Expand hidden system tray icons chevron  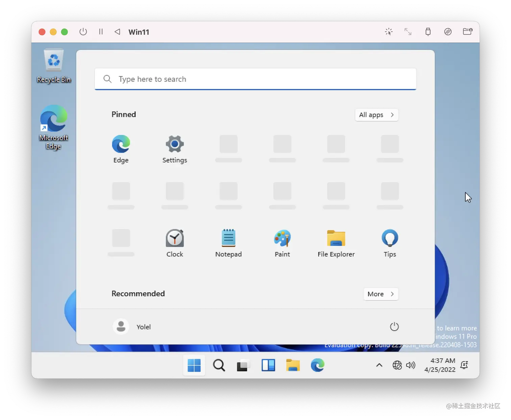[379, 365]
